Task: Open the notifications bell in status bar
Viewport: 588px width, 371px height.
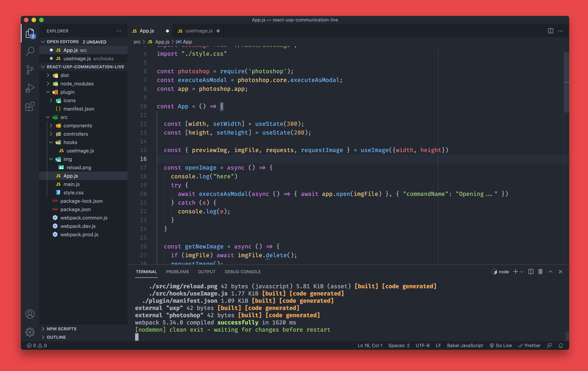Action: pyautogui.click(x=561, y=345)
